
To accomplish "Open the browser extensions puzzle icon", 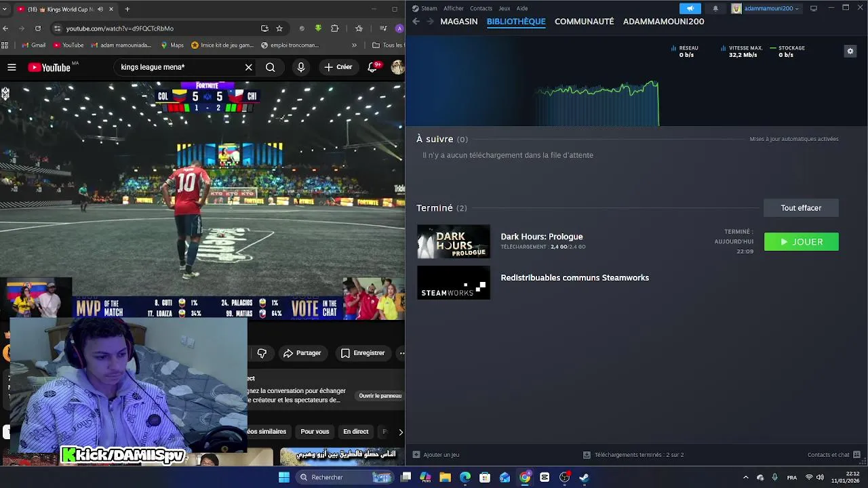I will pos(334,28).
